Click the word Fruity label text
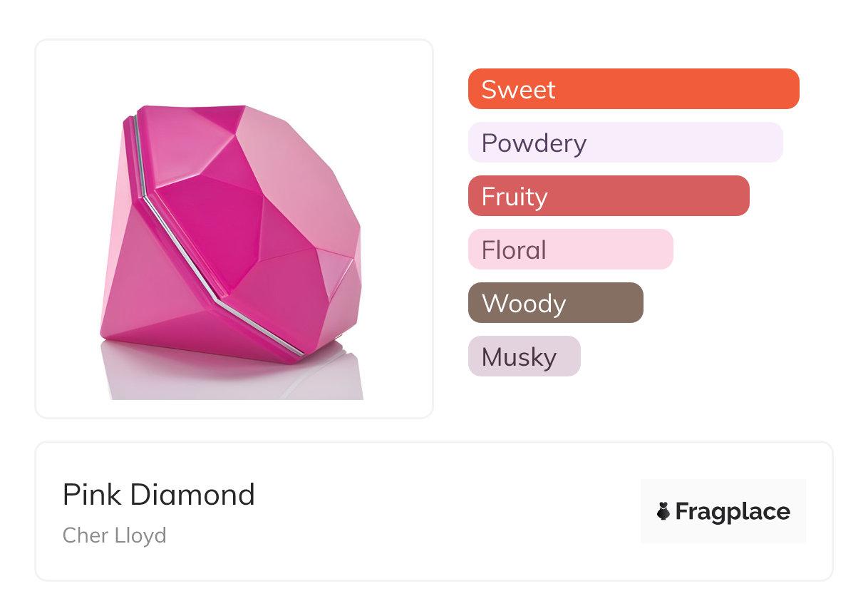Viewport: 868px width, 616px height. pos(515,196)
